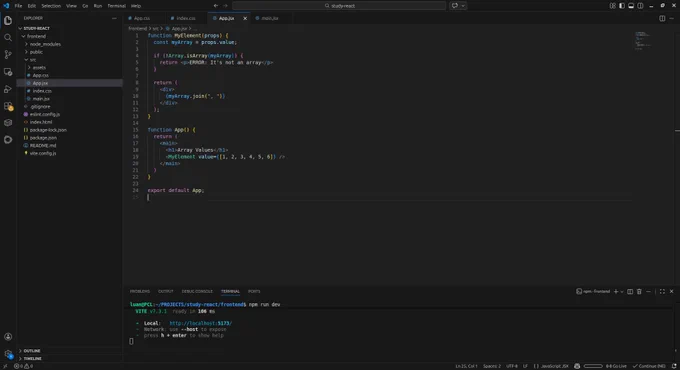Open Explorer Views and More Actions ellipsis
Screen dimensions: 680x370
(114, 18)
